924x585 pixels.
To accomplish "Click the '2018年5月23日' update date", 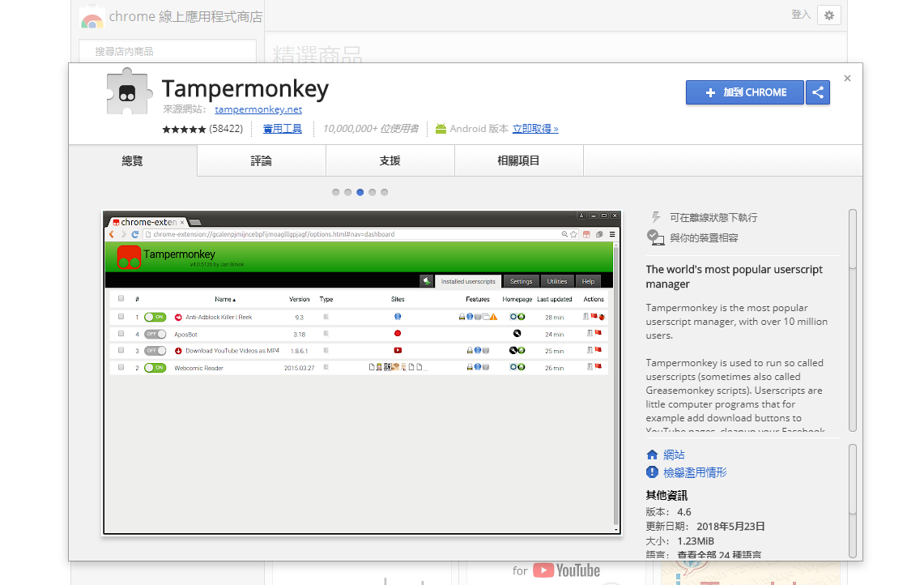I will click(x=730, y=527).
